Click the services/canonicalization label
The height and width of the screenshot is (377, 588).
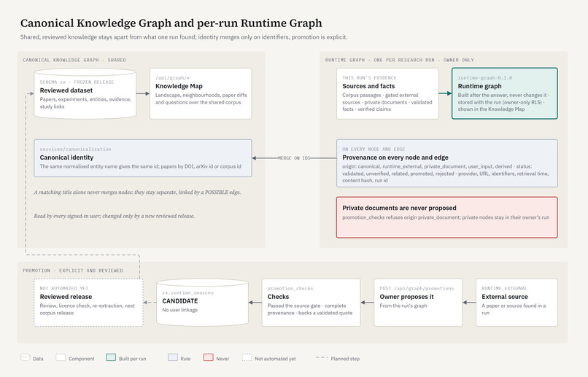coord(75,149)
